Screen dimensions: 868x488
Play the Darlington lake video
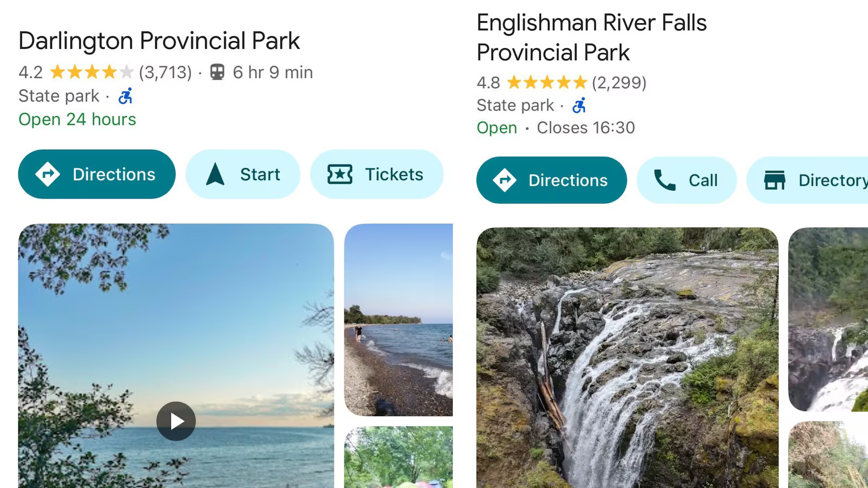176,421
